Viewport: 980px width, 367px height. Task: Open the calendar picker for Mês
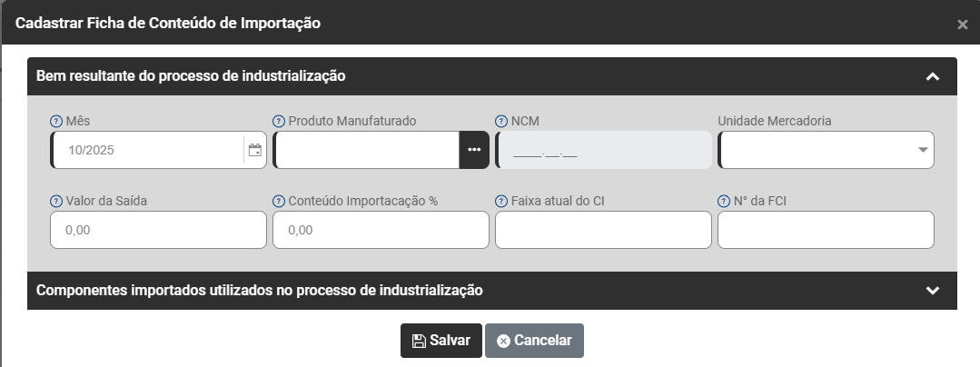[x=254, y=150]
